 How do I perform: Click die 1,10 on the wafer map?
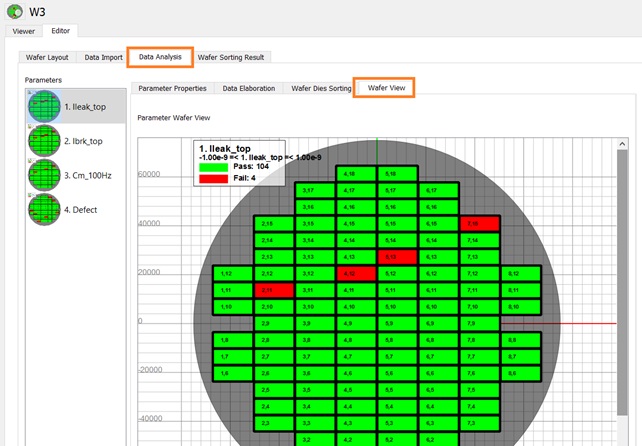pos(233,307)
